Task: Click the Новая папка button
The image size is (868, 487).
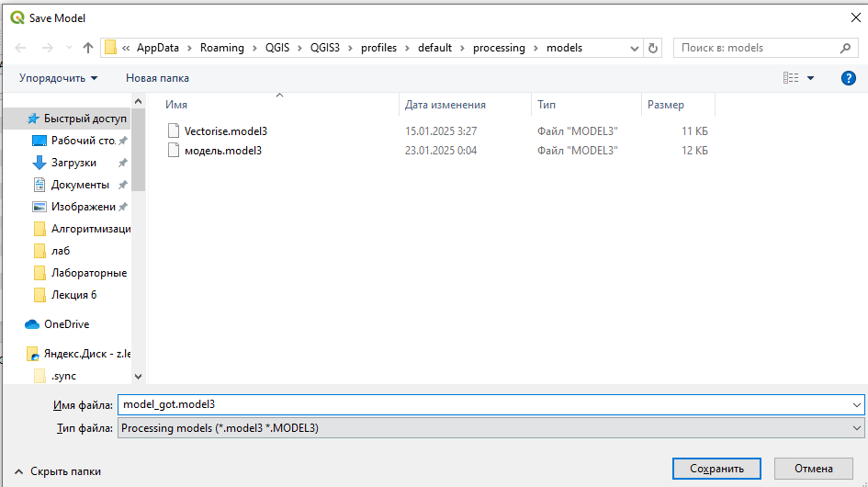Action: 157,78
